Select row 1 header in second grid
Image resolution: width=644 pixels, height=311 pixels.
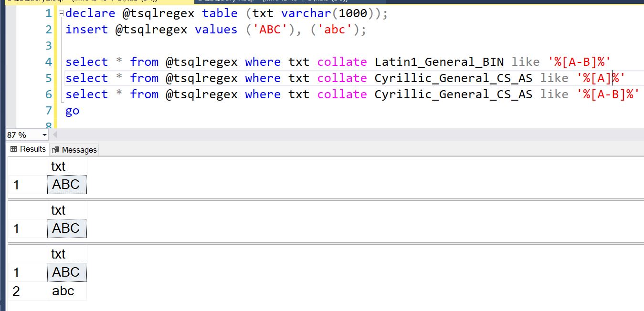pos(17,228)
